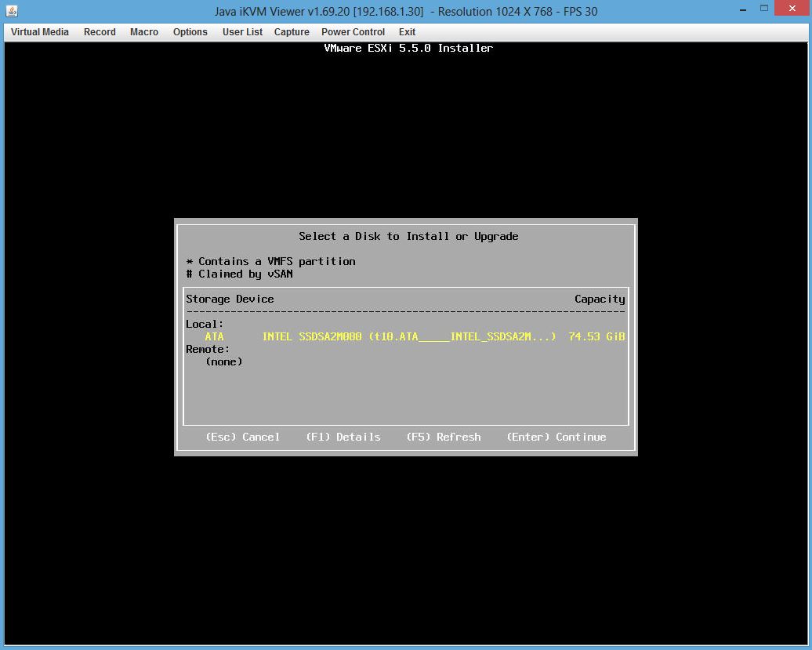Click the 74.53 GiB capacity value
This screenshot has width=812, height=650.
[596, 336]
